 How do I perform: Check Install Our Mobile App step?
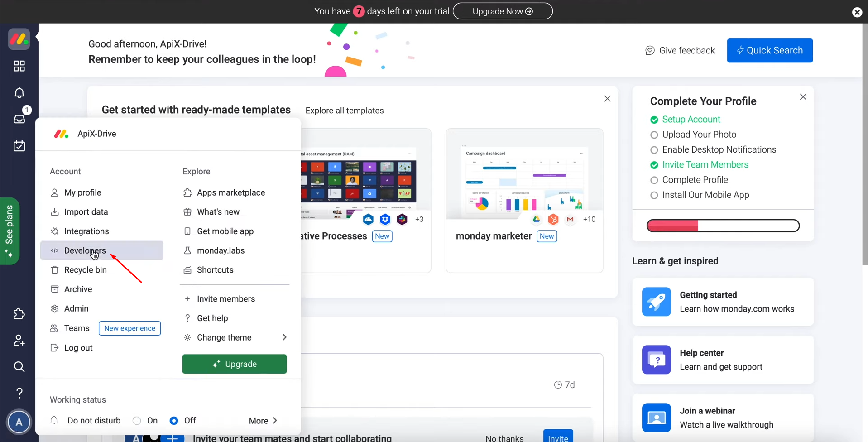(654, 195)
